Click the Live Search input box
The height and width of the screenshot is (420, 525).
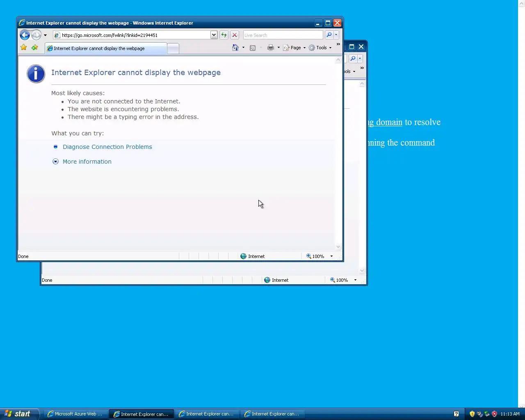click(x=283, y=35)
